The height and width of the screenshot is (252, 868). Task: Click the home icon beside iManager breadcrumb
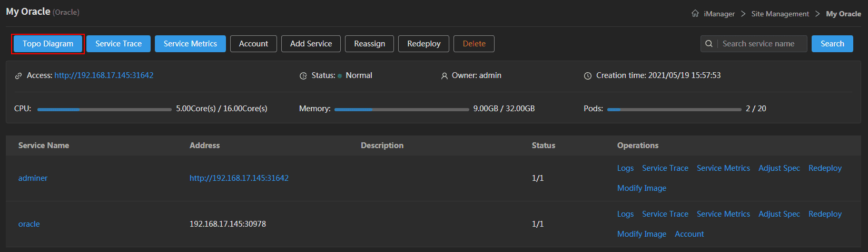(x=695, y=13)
